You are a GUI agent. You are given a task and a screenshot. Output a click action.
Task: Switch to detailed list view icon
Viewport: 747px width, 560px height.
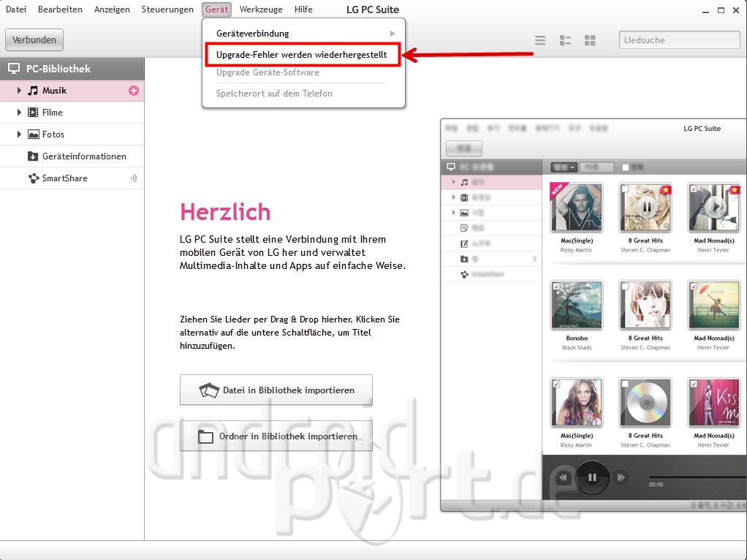[x=565, y=40]
